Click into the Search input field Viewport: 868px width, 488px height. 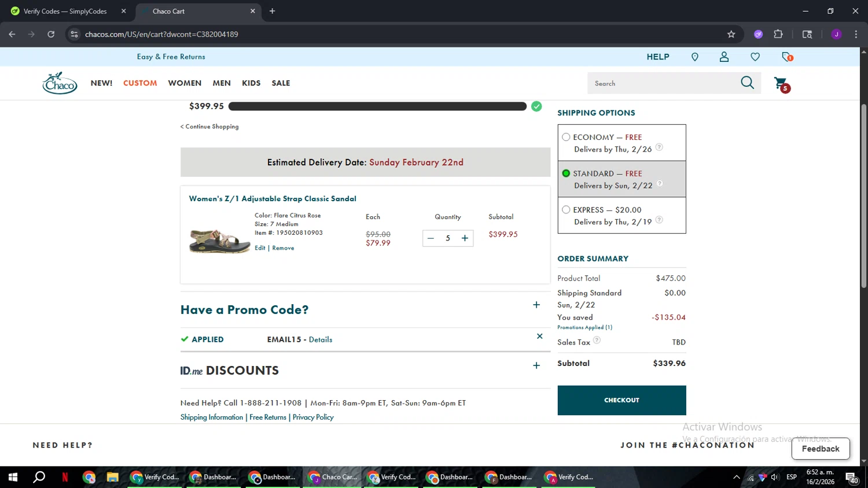[663, 83]
